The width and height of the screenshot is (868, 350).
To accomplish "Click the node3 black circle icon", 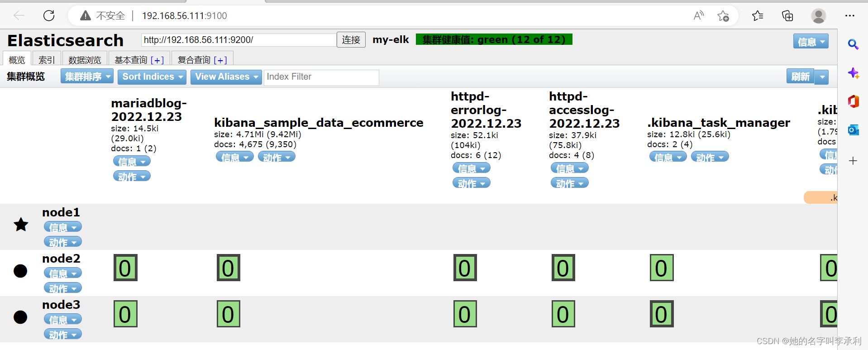I will point(20,317).
